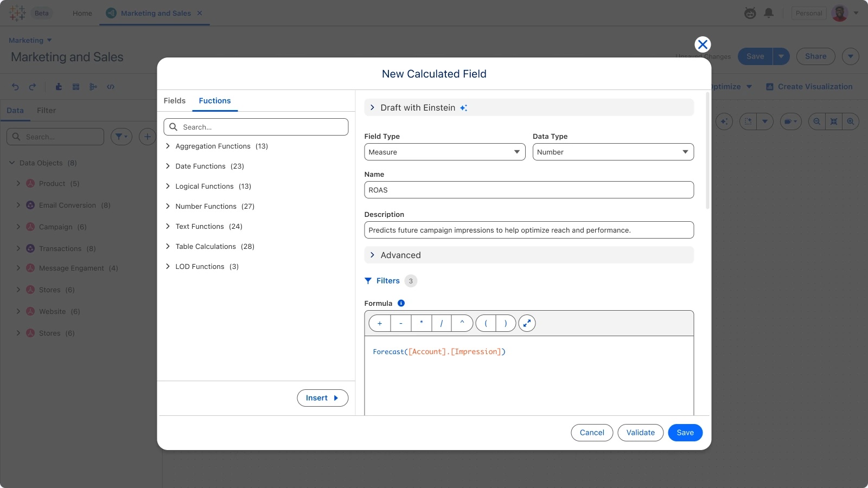This screenshot has height=488, width=868.
Task: Click the undo icon in main toolbar
Action: click(x=15, y=87)
